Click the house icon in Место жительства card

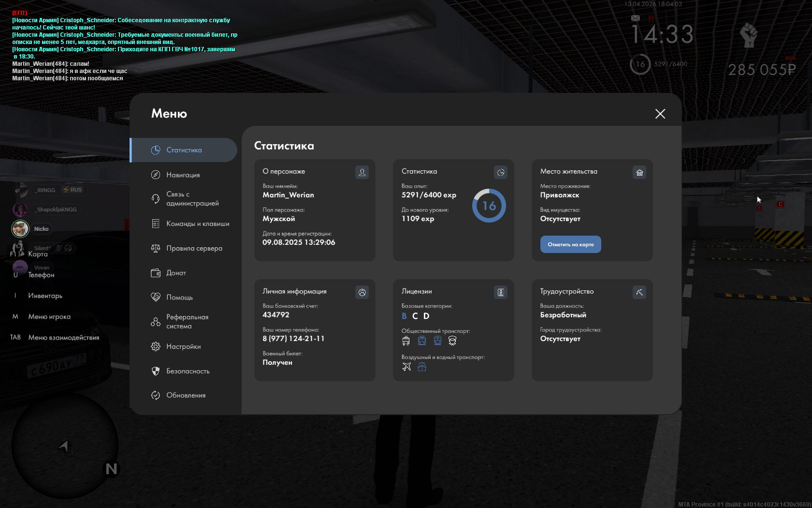pyautogui.click(x=639, y=172)
